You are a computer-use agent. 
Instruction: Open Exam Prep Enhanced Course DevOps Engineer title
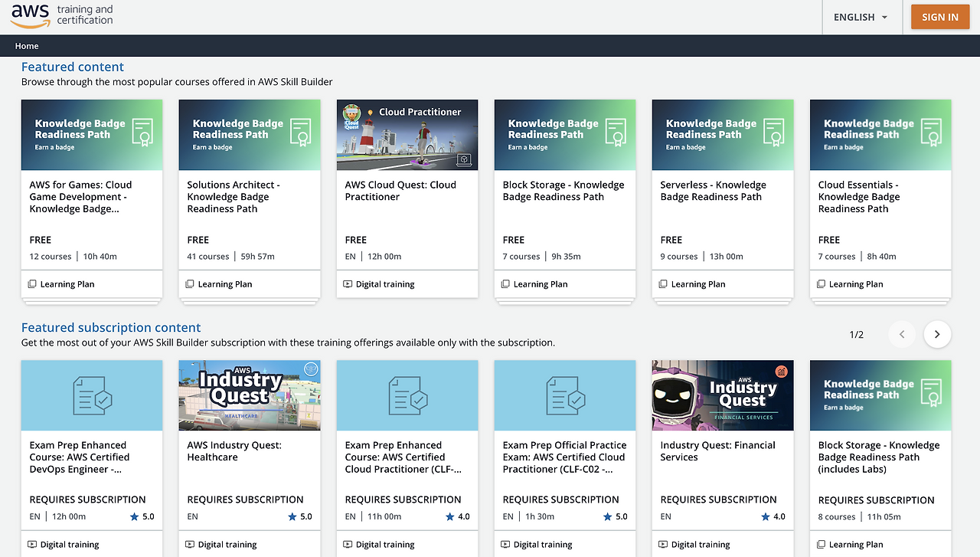click(80, 457)
